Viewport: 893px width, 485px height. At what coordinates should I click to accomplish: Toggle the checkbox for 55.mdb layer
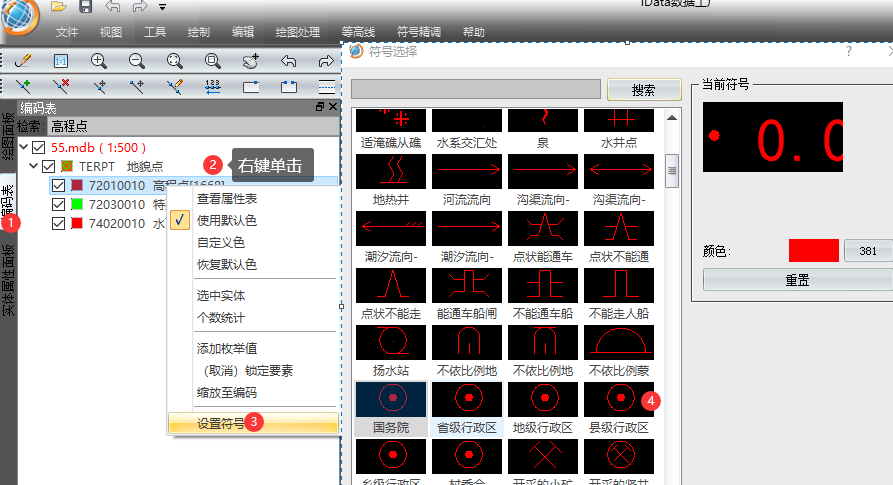(x=39, y=147)
